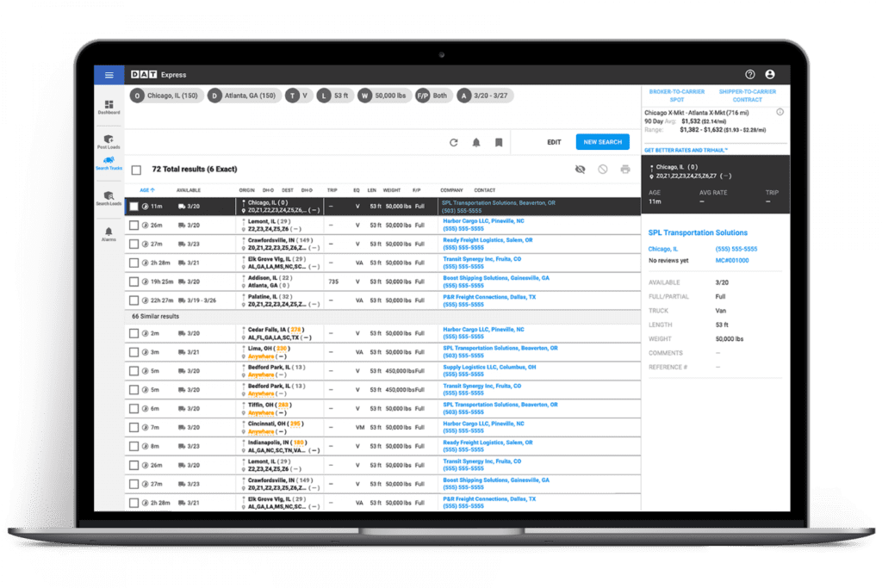Sort results by Age column header
The image size is (882, 588).
point(147,190)
